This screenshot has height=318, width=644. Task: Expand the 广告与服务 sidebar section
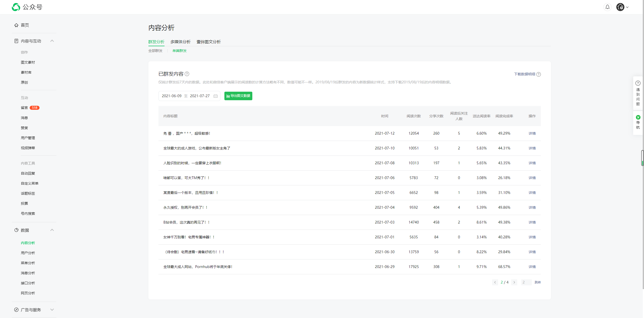click(x=52, y=310)
